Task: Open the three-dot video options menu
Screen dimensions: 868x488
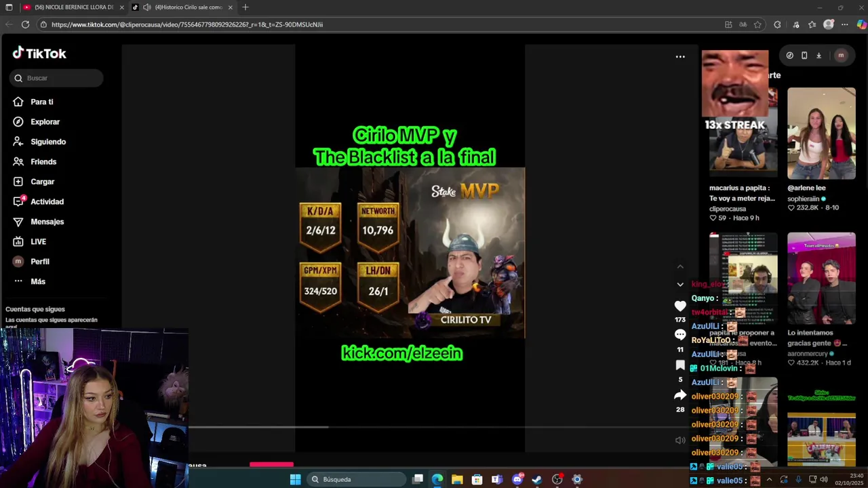Action: pos(680,57)
